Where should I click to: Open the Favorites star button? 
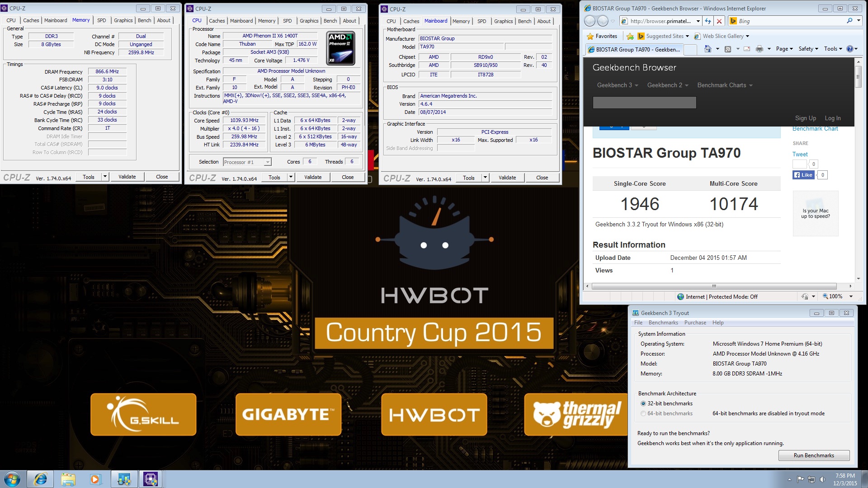[x=602, y=36]
